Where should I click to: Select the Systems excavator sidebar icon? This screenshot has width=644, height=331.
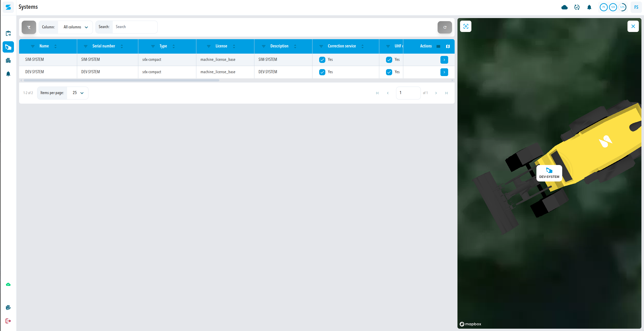click(x=8, y=47)
